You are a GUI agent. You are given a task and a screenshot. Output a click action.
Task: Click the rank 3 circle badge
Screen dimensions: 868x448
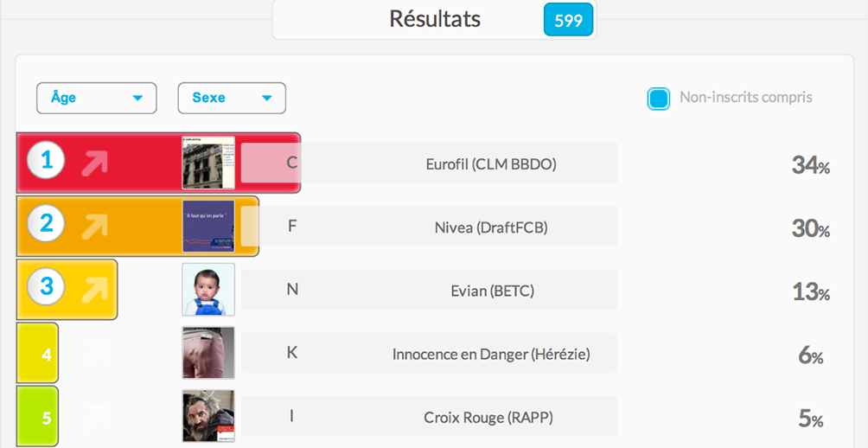click(47, 287)
